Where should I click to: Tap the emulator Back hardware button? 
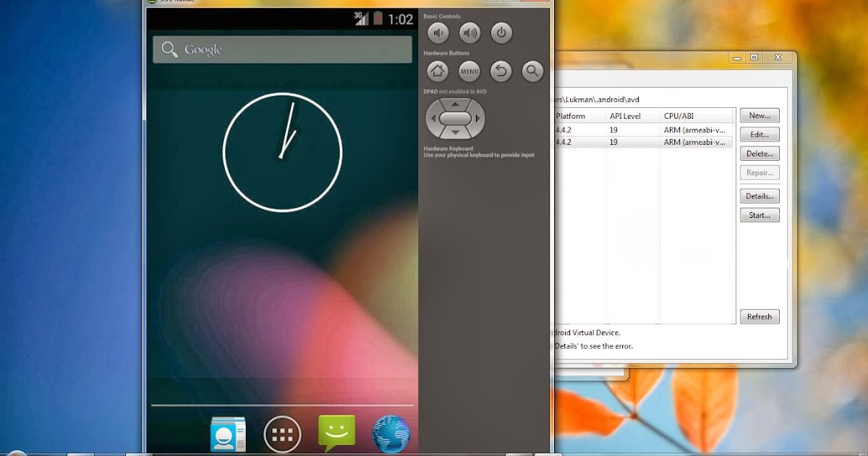coord(501,71)
